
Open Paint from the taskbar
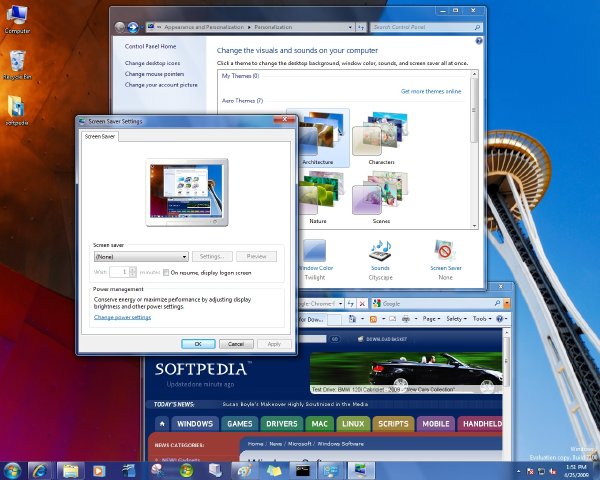pos(245,470)
